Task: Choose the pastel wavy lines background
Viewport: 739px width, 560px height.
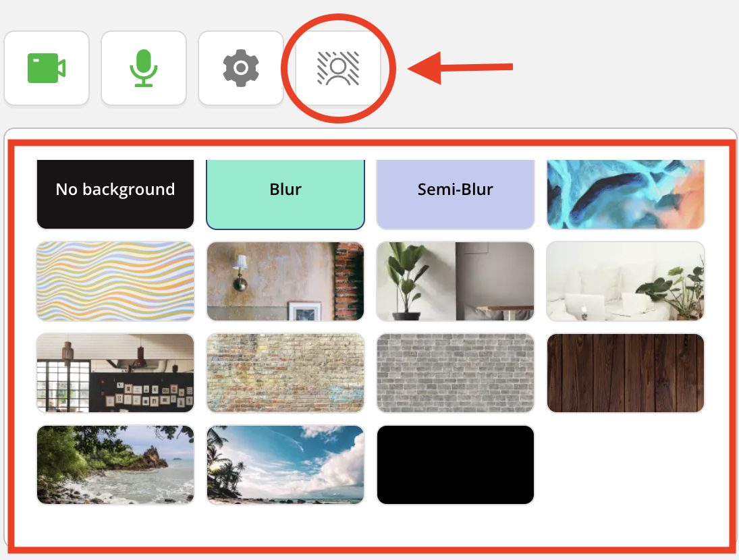Action: tap(115, 281)
